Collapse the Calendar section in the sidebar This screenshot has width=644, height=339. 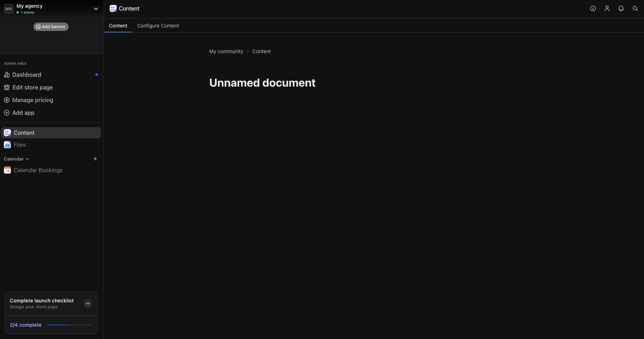pos(28,159)
